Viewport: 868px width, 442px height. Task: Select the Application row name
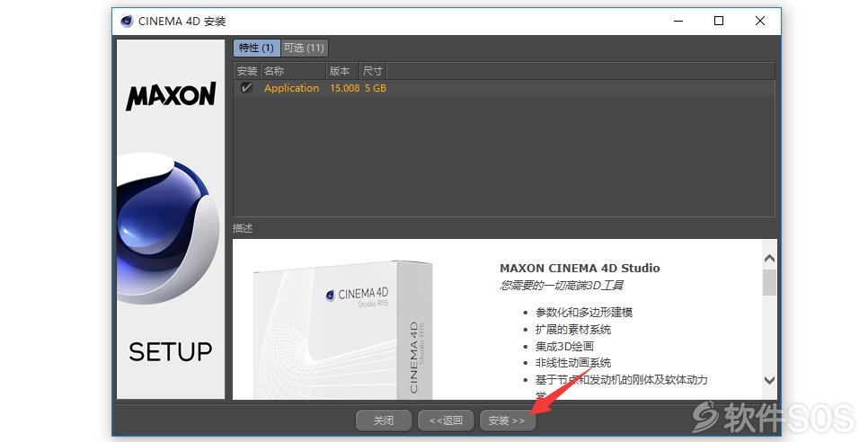[x=292, y=88]
